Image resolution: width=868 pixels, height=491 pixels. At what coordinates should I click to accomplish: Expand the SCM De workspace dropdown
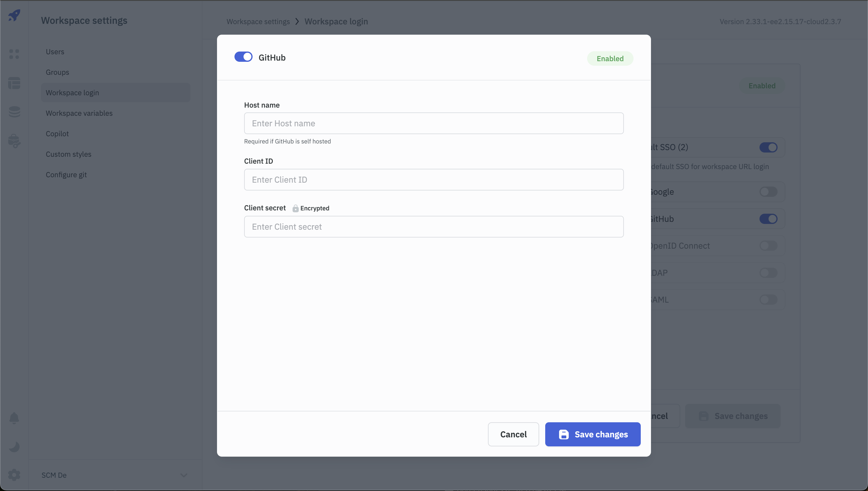[184, 475]
